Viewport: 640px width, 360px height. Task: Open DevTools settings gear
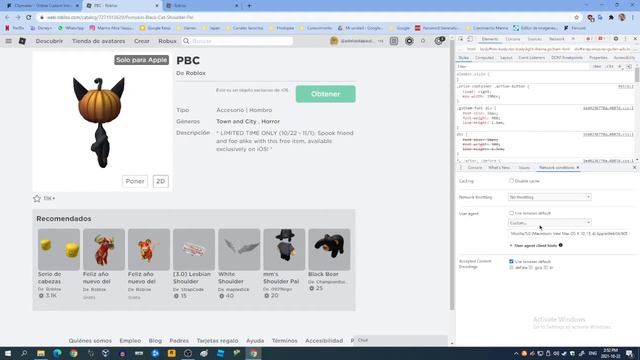[x=616, y=39]
